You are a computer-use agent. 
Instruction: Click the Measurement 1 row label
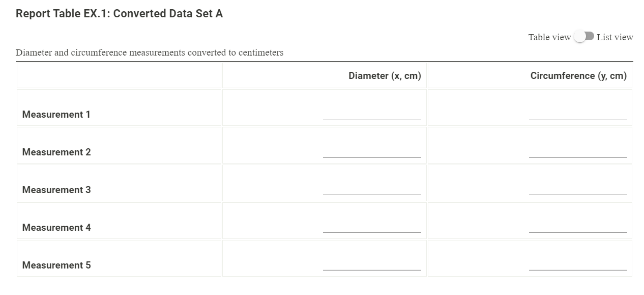(x=56, y=114)
